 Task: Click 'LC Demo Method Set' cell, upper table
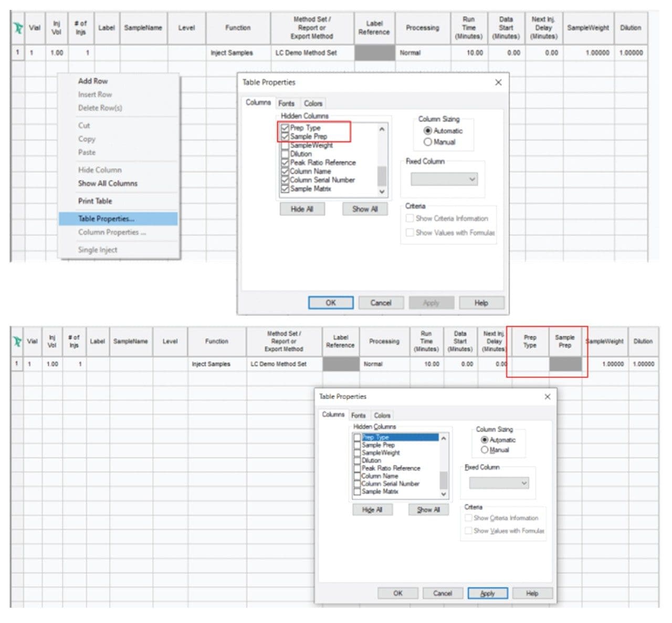point(312,52)
